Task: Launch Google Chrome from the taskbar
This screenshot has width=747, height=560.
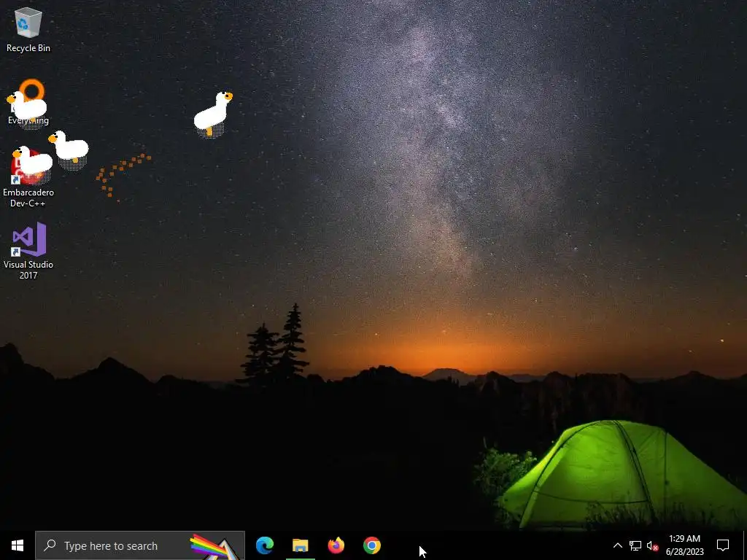Action: [371, 545]
